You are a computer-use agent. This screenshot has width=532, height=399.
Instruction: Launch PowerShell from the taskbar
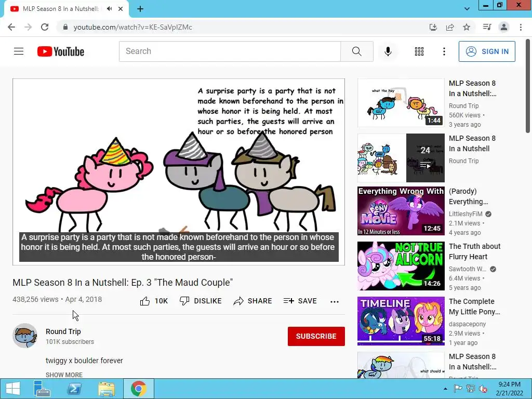click(74, 389)
